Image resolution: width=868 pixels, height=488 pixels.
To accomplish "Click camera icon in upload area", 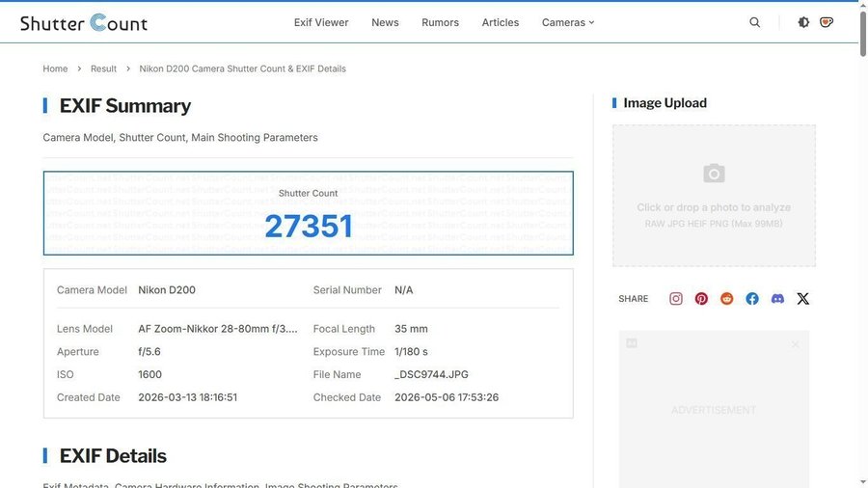I will click(x=714, y=174).
